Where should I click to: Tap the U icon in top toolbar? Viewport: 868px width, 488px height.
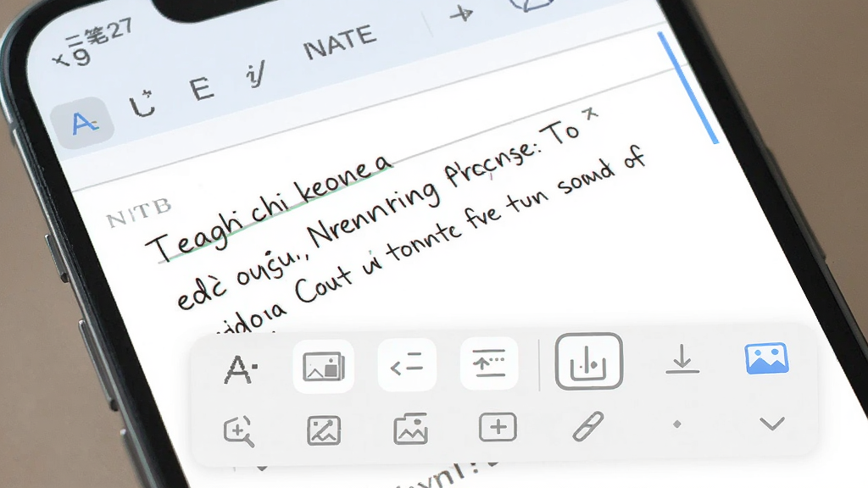(142, 103)
